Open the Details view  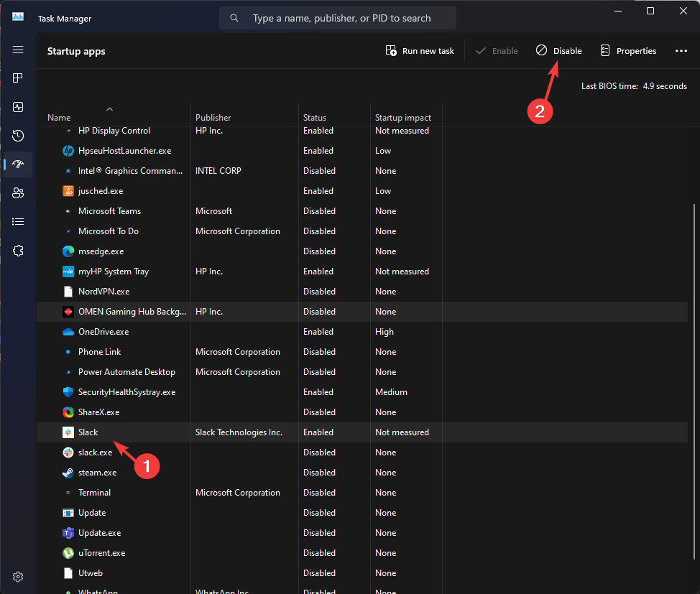[18, 221]
